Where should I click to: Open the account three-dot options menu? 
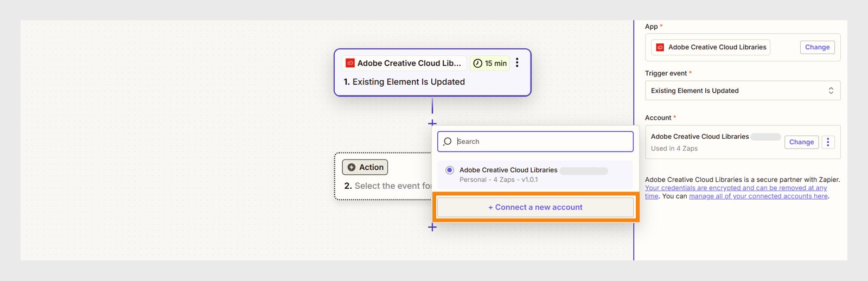tap(828, 142)
